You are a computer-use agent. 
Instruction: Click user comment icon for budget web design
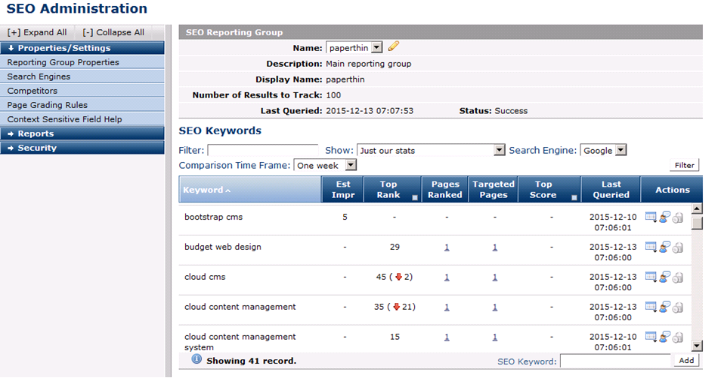coord(664,247)
